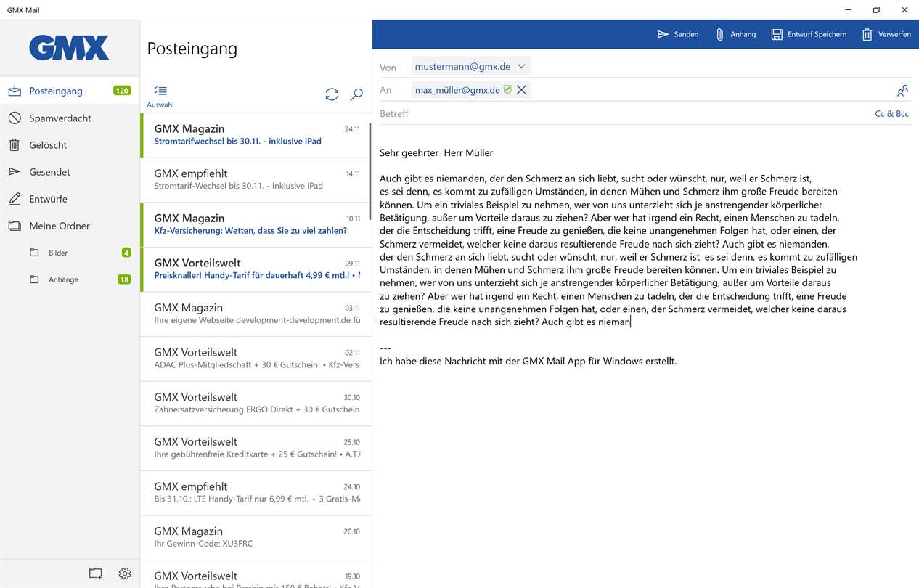Minimize the GMX Mail window
The image size is (919, 588).
849,9
